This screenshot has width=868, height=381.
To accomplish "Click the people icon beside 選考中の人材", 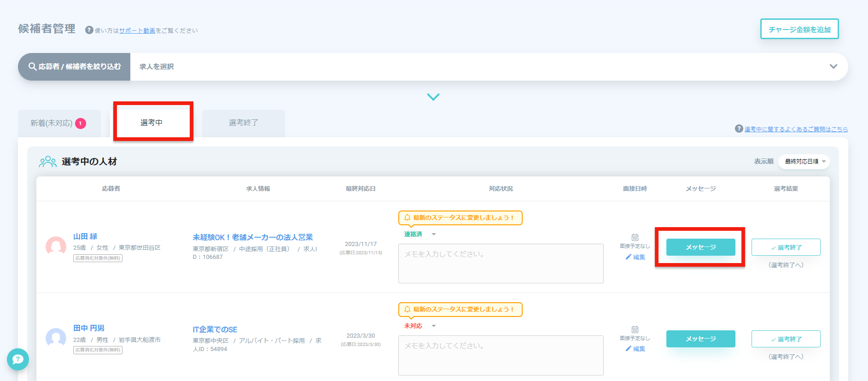I will point(48,162).
